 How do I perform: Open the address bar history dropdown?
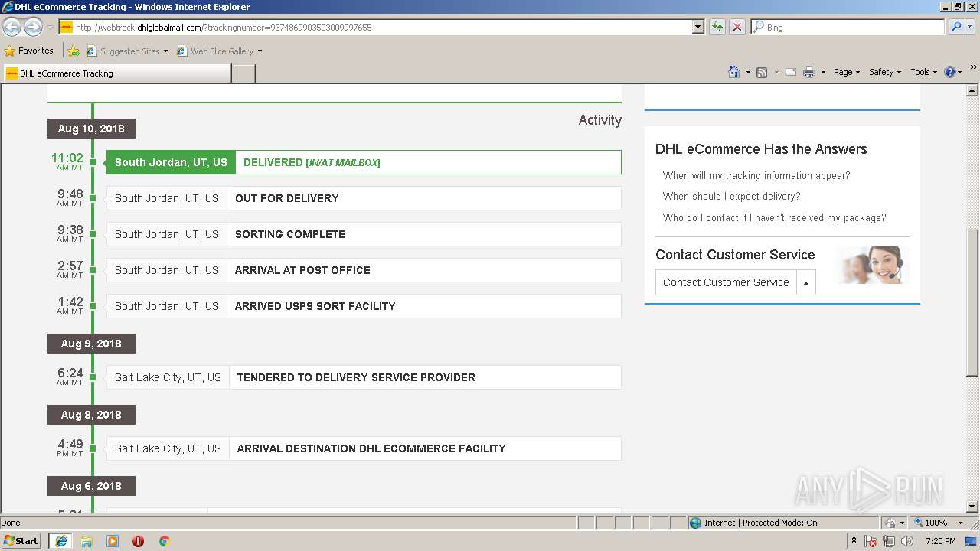(x=697, y=27)
